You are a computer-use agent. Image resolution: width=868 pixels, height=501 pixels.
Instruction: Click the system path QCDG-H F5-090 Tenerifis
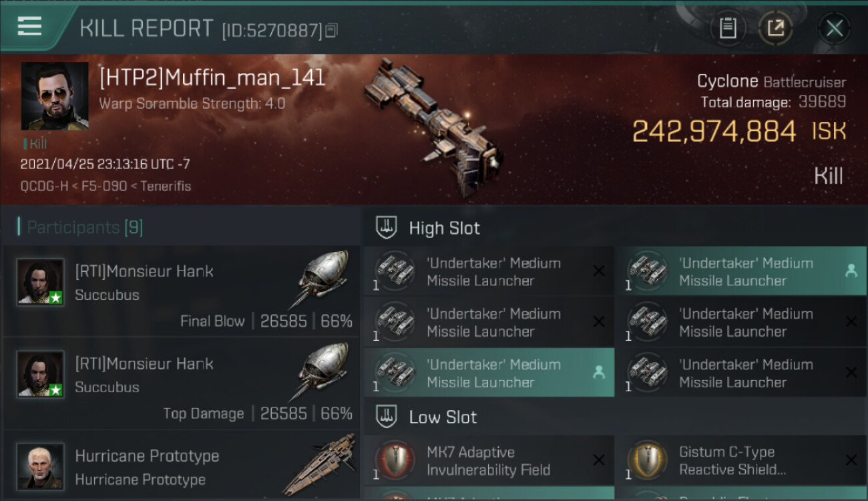click(105, 186)
